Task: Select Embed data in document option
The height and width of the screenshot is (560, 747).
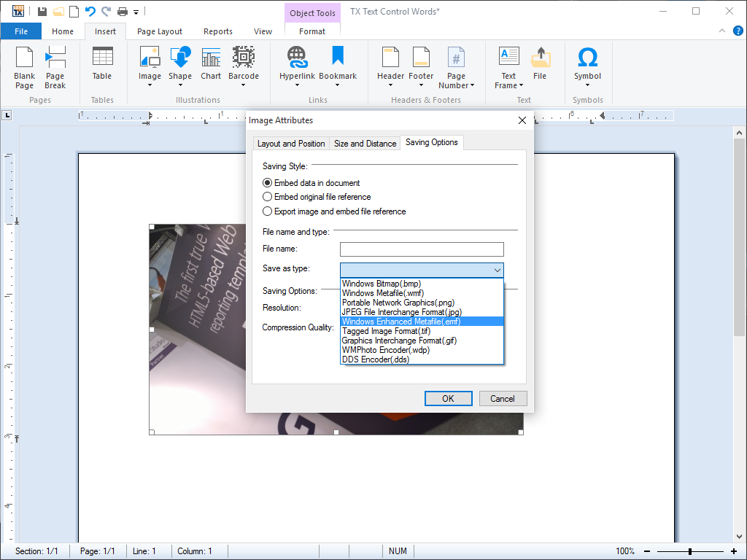Action: click(268, 183)
